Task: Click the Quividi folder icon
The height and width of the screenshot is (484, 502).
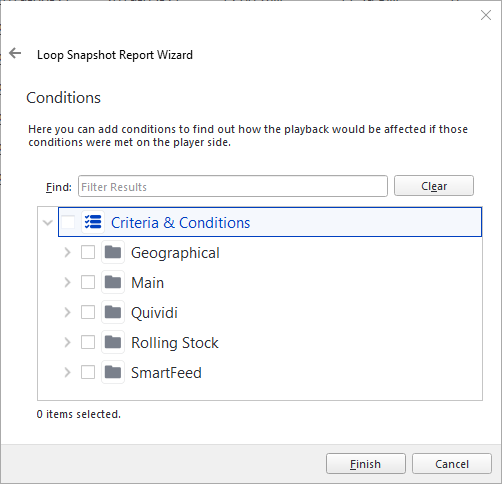Action: [x=113, y=312]
